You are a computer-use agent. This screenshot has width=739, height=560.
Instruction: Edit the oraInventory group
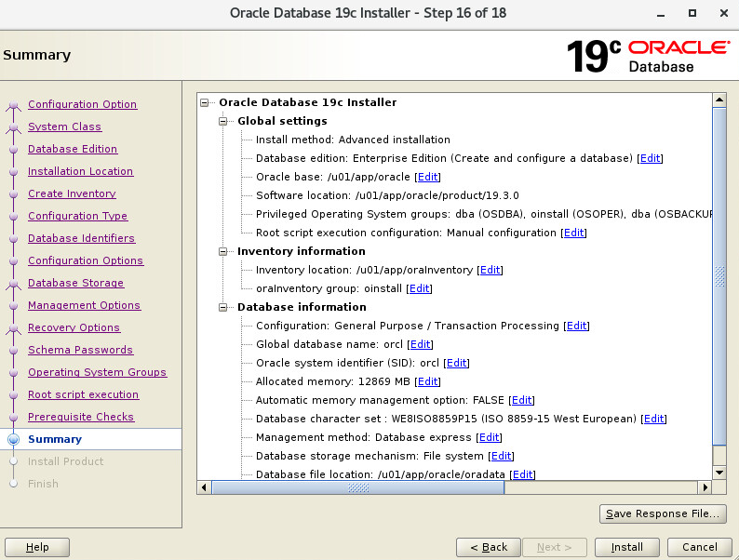point(420,288)
